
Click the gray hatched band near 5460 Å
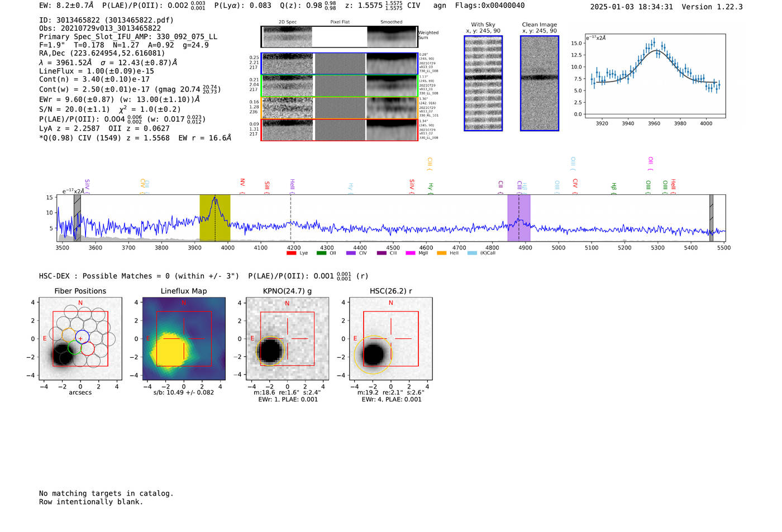711,218
